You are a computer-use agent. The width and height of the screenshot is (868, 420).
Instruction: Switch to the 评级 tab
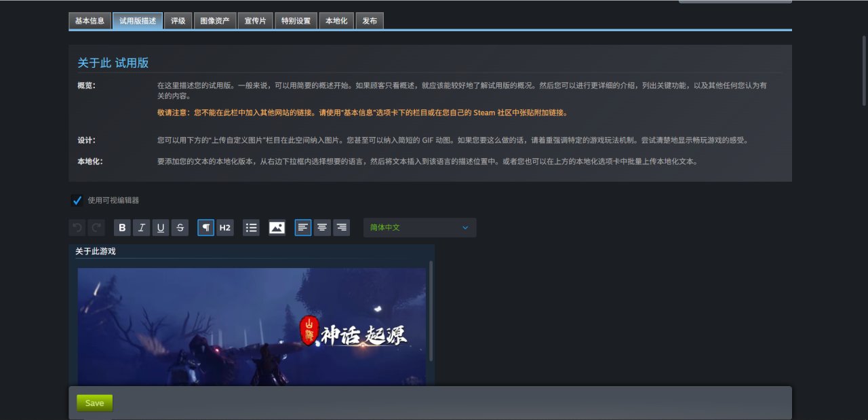coord(178,21)
